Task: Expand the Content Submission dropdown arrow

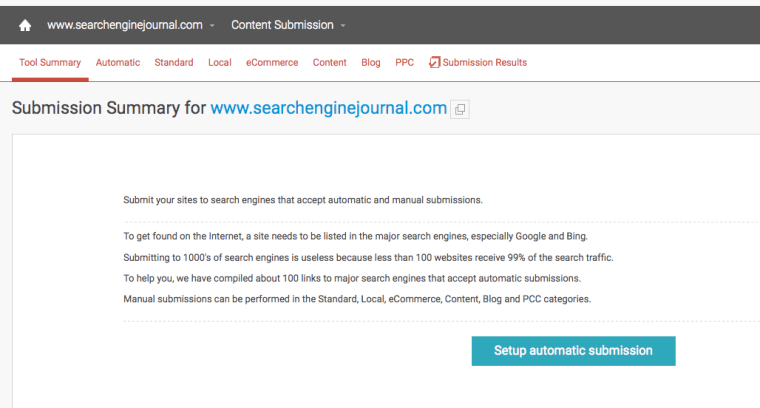Action: point(343,26)
